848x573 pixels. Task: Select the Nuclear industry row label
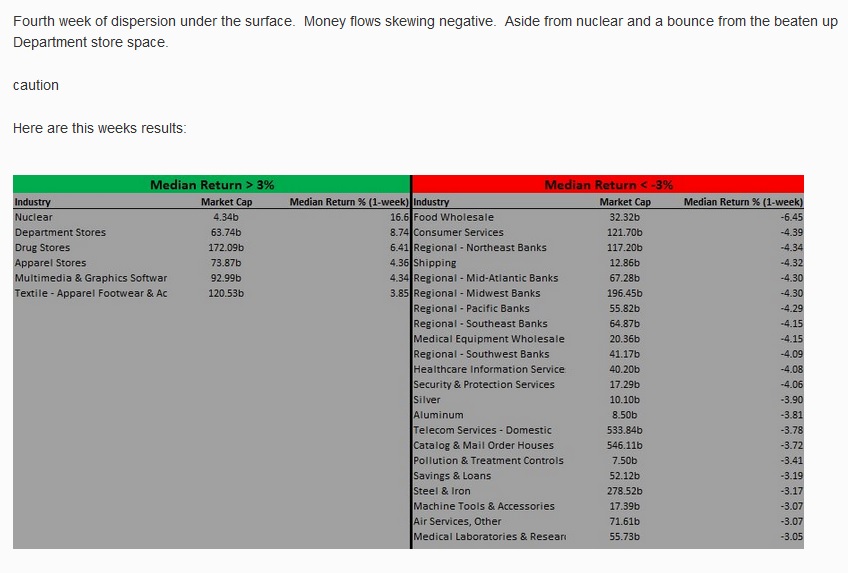(34, 217)
